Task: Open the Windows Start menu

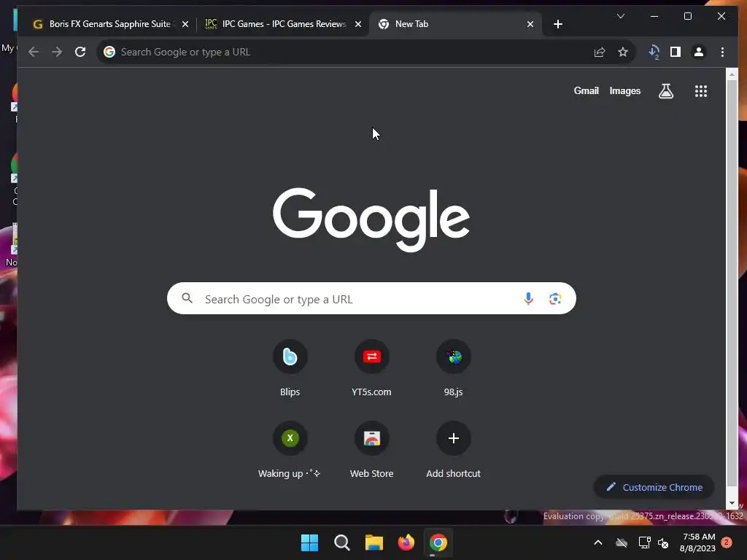Action: pyautogui.click(x=309, y=542)
